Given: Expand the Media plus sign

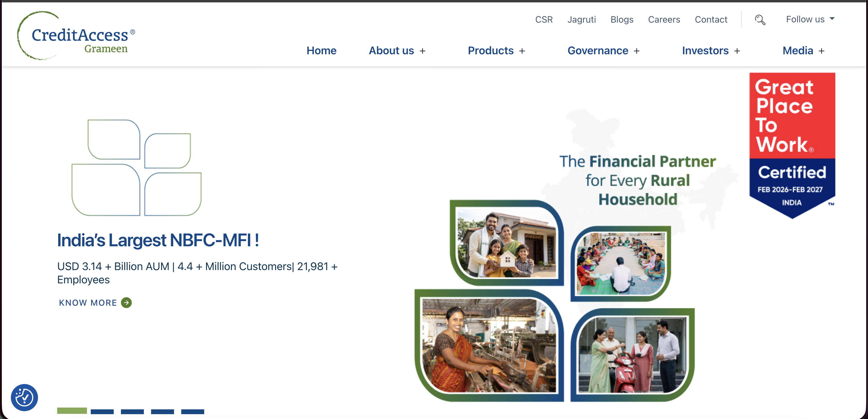Looking at the screenshot, I should coord(822,51).
